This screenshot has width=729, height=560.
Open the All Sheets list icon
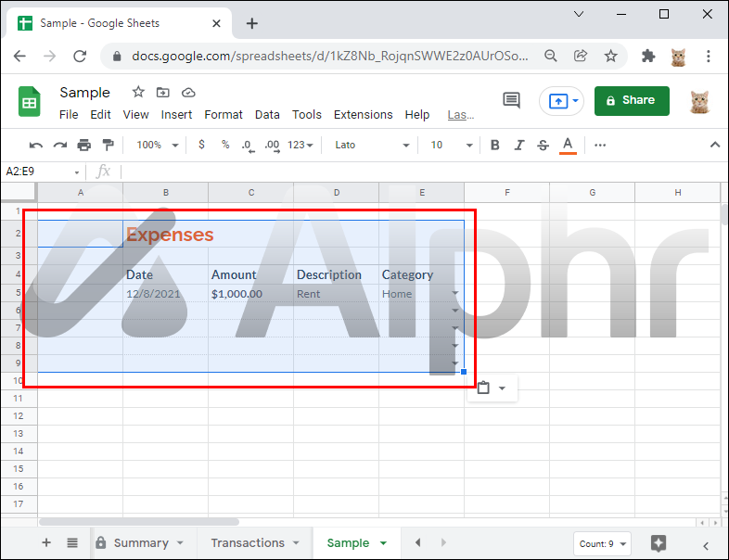(x=72, y=542)
